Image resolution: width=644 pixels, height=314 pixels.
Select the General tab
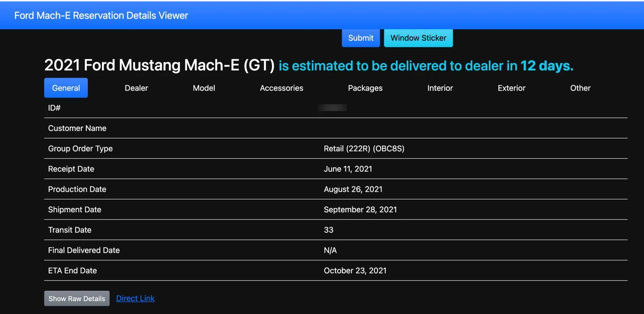coord(66,88)
